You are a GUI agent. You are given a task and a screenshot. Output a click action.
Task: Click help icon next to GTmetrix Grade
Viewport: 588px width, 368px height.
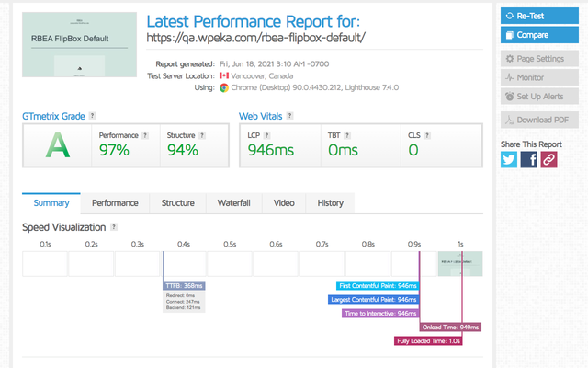pos(92,116)
